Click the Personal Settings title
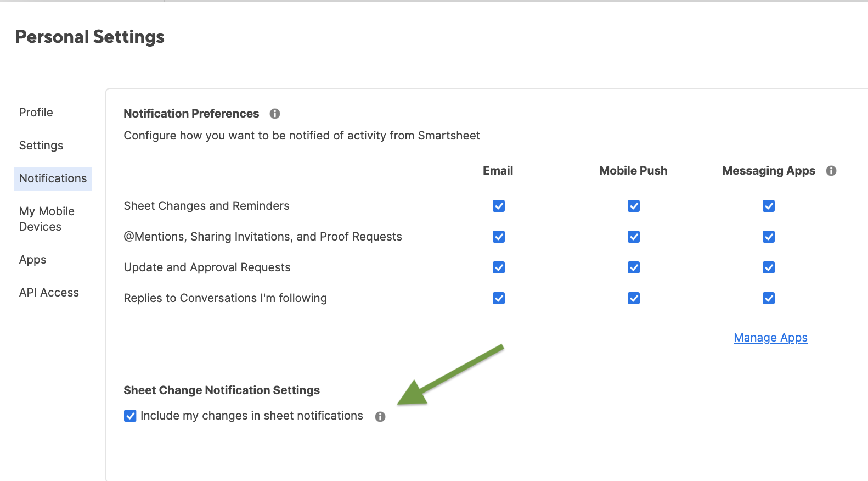868x481 pixels. click(90, 37)
